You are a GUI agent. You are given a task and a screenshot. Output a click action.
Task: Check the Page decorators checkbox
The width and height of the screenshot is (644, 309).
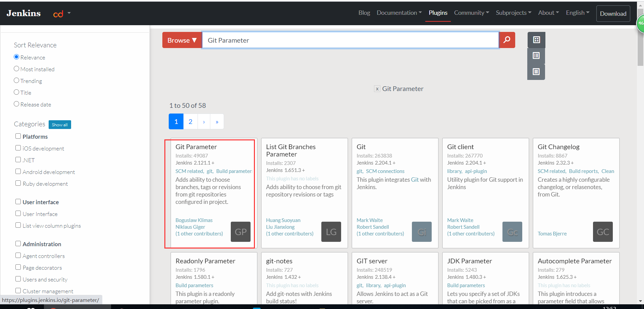point(18,267)
